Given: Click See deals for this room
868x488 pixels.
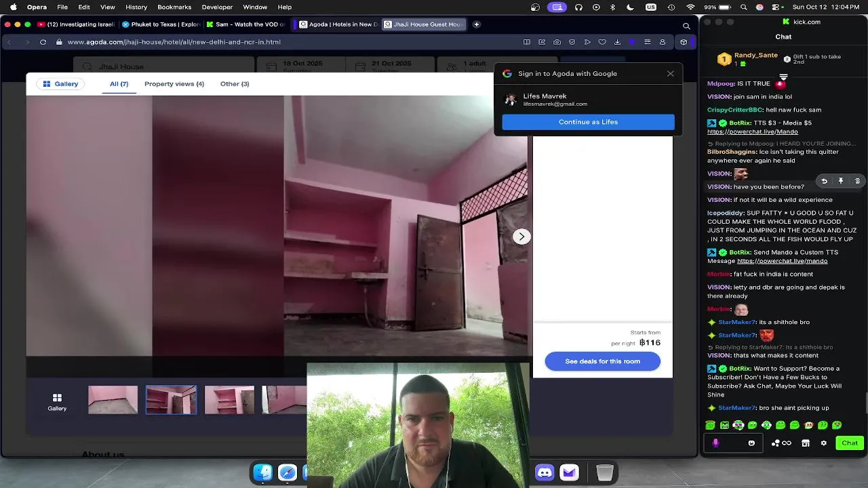Looking at the screenshot, I should coord(602,361).
